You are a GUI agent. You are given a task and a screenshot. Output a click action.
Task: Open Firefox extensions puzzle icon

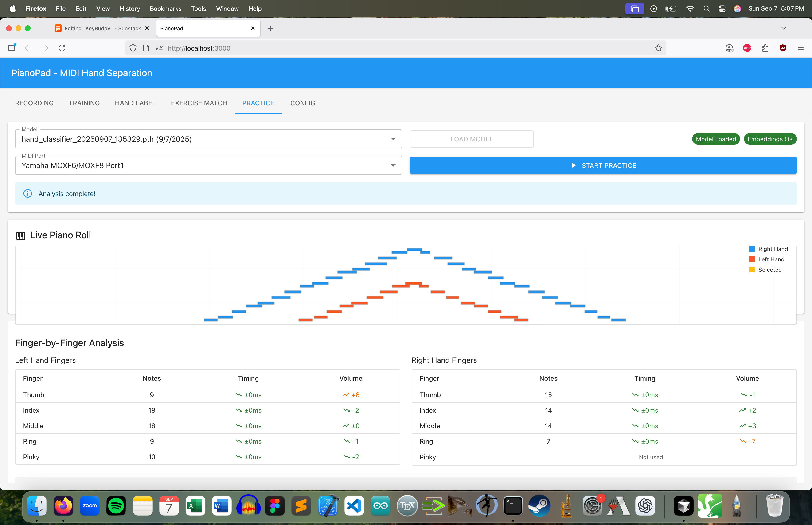coord(765,48)
